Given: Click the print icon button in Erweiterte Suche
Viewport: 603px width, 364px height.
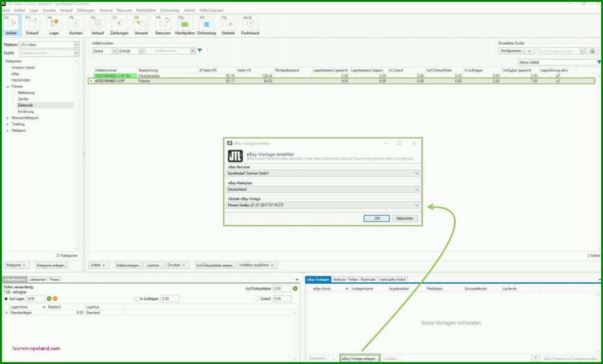Looking at the screenshot, I should (592, 51).
